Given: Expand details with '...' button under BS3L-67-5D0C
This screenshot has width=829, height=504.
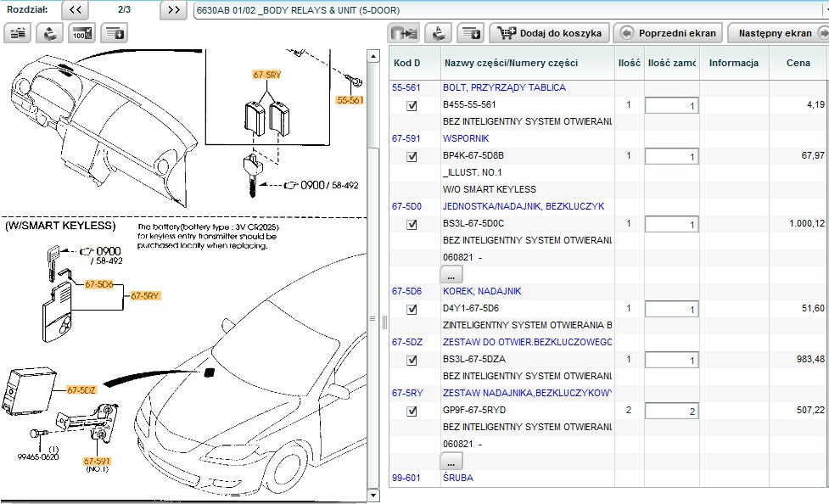Looking at the screenshot, I should [451, 275].
